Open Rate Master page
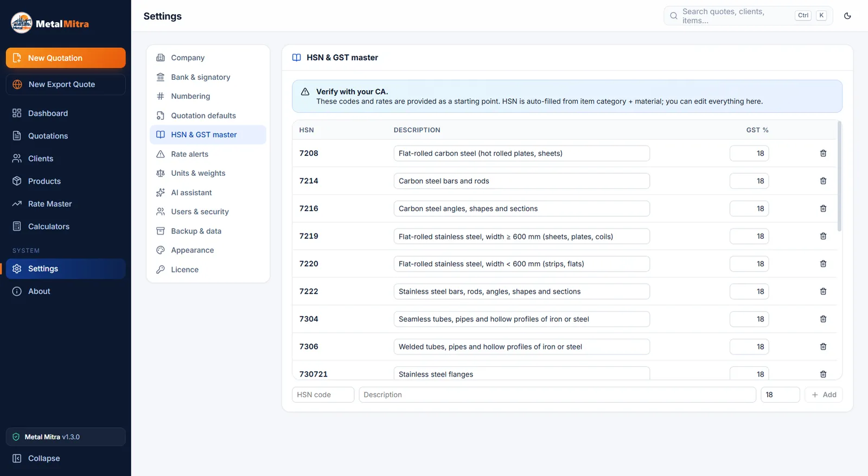 66,204
